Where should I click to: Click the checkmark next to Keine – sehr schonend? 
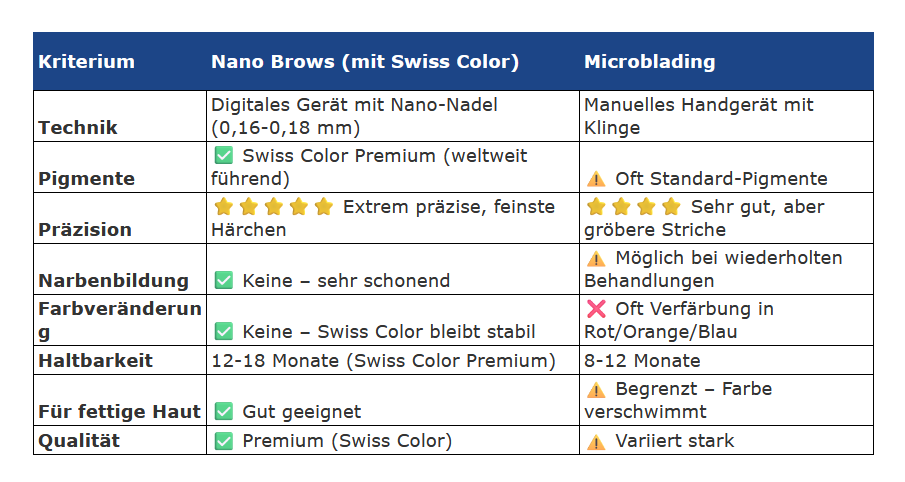(x=223, y=281)
